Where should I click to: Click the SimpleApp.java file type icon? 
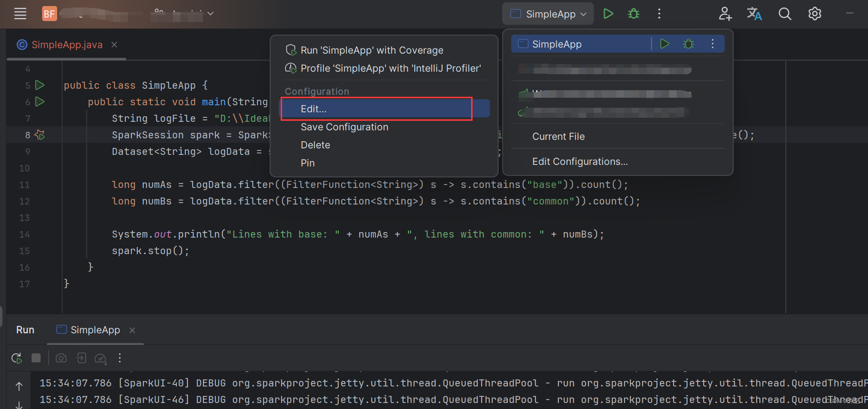pos(22,45)
